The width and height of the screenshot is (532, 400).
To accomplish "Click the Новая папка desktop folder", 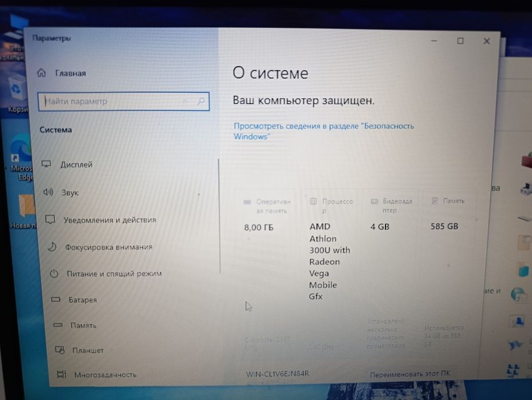I will (25, 211).
